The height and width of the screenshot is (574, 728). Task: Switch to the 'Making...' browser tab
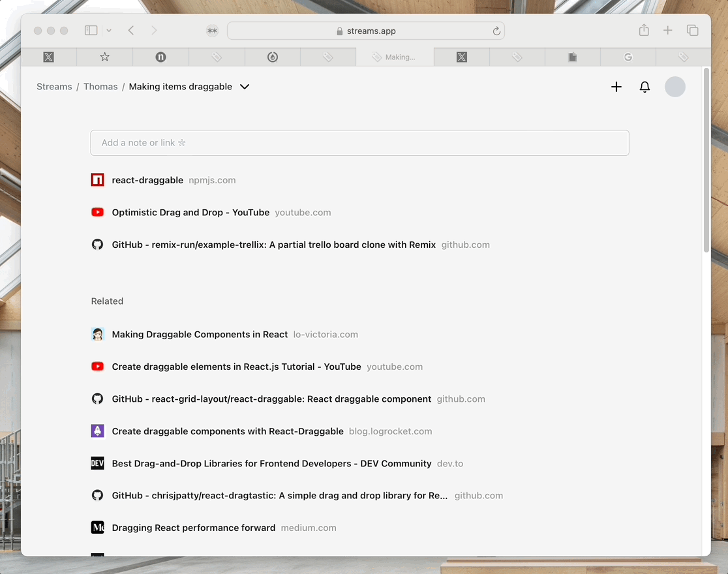394,57
